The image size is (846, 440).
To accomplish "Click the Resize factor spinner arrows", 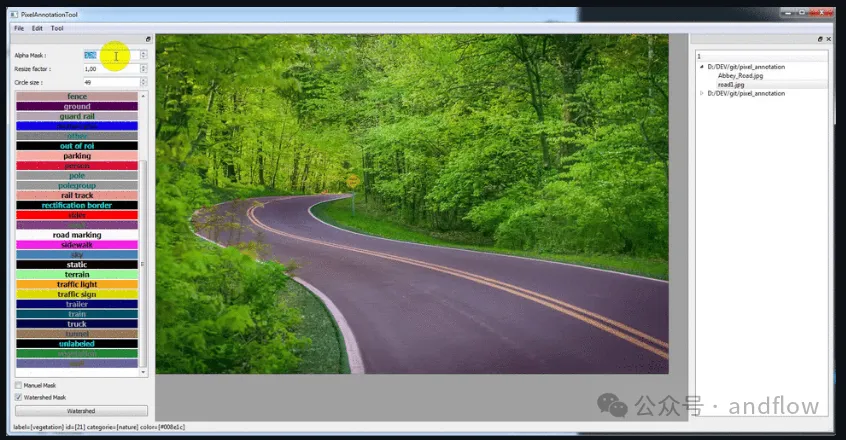I will [x=143, y=68].
